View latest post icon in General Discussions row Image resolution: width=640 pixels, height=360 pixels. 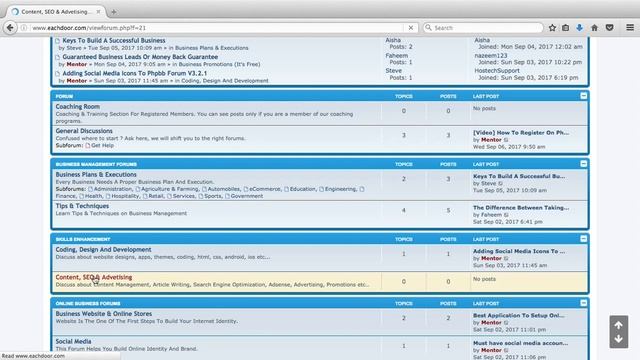tap(506, 140)
